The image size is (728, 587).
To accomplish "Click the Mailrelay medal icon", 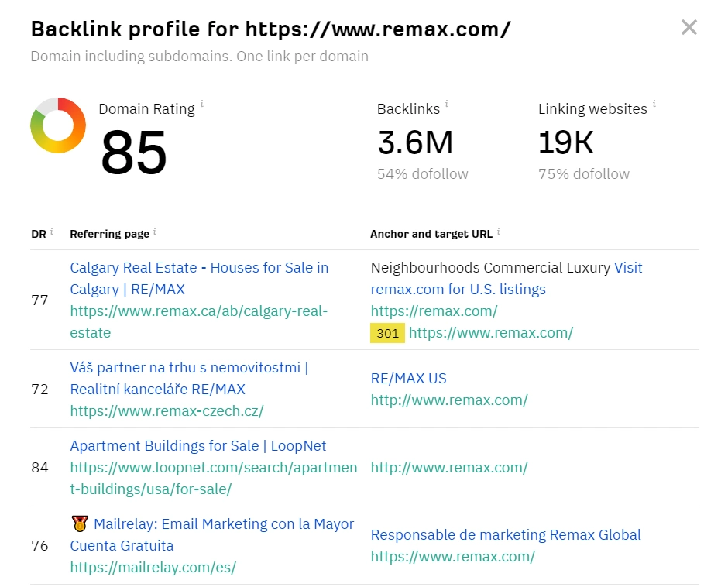I will click(80, 523).
